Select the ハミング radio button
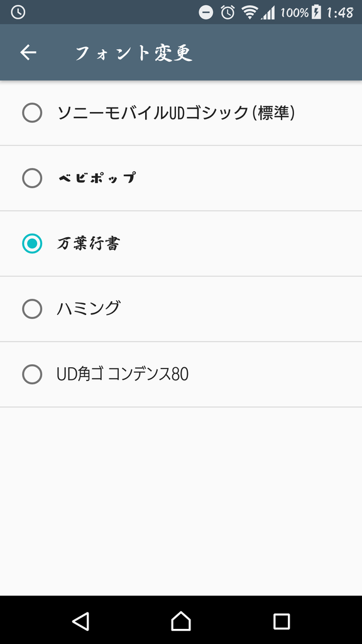362x644 pixels. tap(32, 309)
